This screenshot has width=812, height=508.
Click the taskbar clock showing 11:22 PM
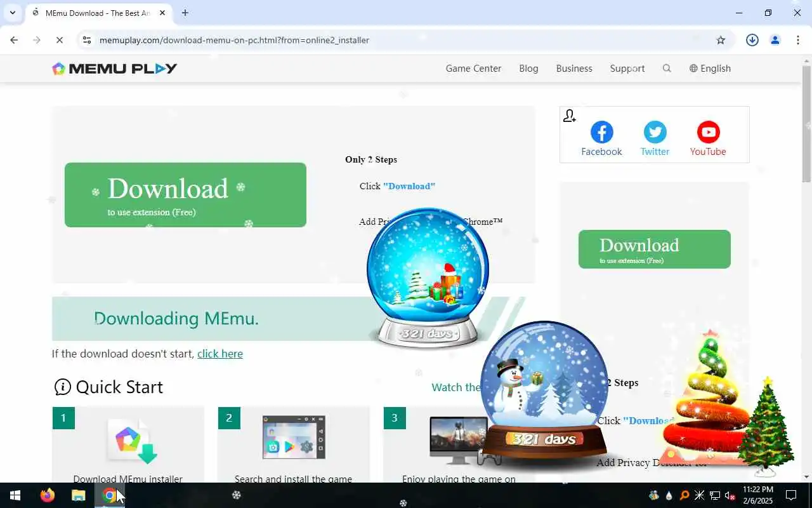coord(757,495)
